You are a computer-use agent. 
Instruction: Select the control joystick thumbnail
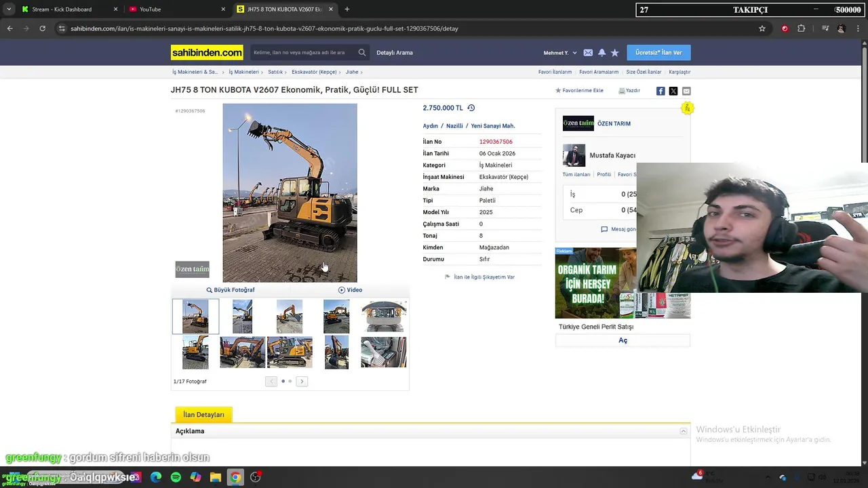point(384,352)
